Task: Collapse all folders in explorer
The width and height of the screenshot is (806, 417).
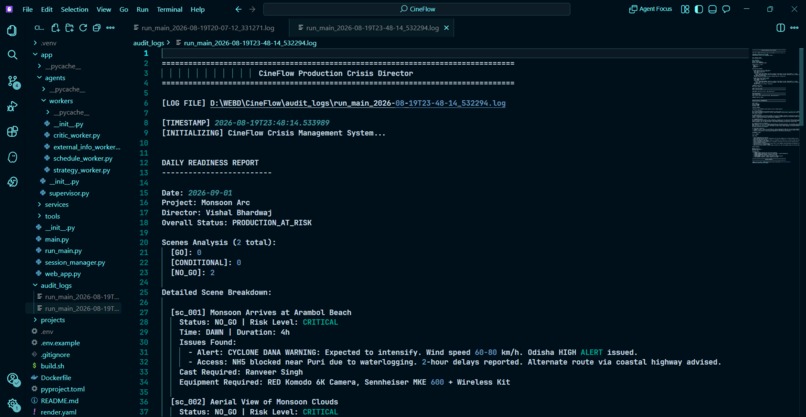Action: point(96,28)
